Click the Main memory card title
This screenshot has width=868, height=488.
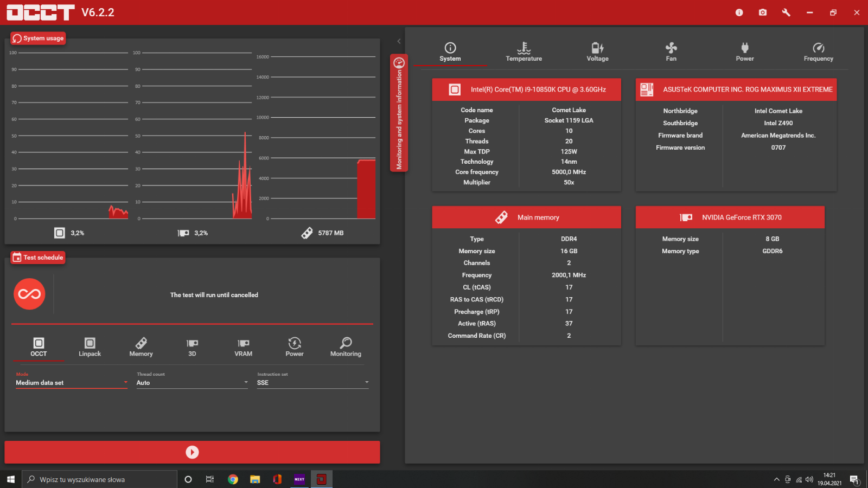pos(538,217)
